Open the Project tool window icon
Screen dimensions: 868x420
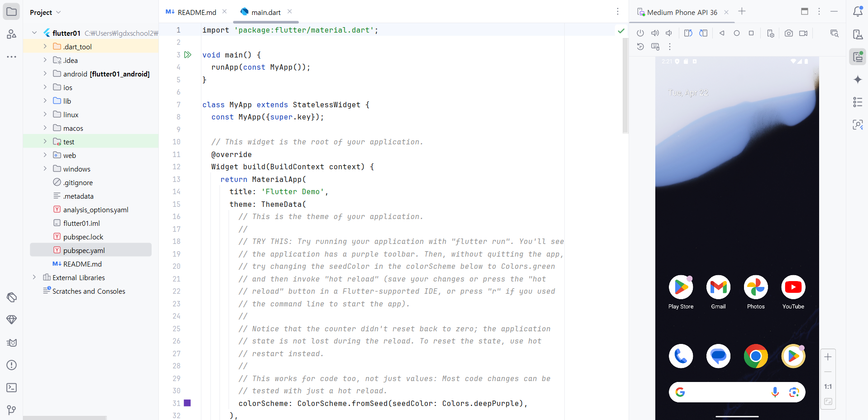pyautogui.click(x=11, y=12)
